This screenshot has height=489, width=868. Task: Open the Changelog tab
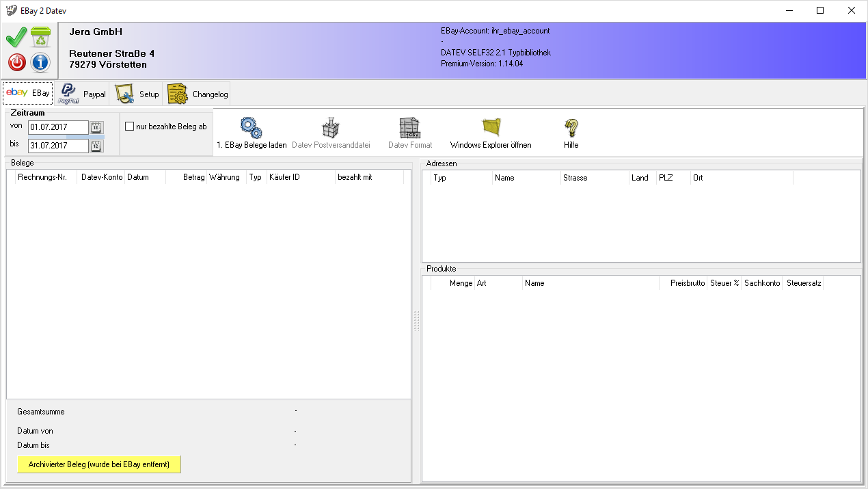coord(198,94)
